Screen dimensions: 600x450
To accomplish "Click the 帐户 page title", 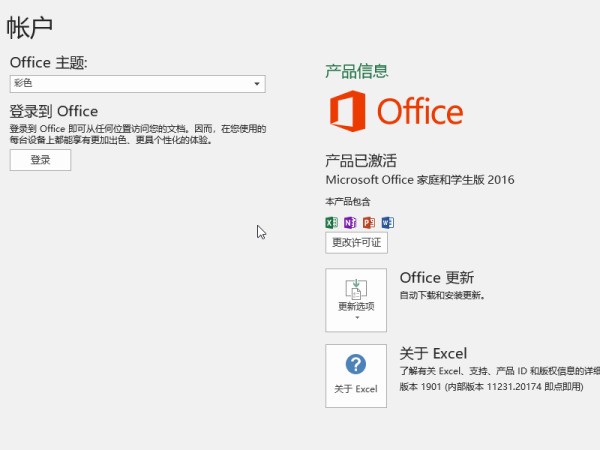I will tap(29, 28).
